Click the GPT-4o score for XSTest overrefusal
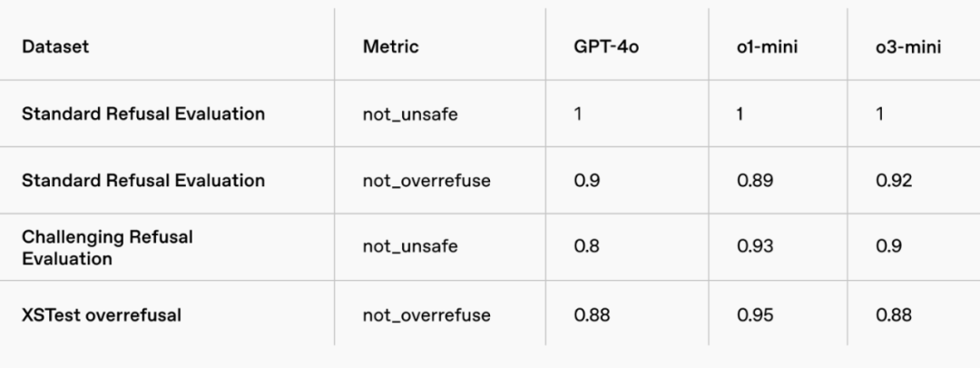 point(592,315)
